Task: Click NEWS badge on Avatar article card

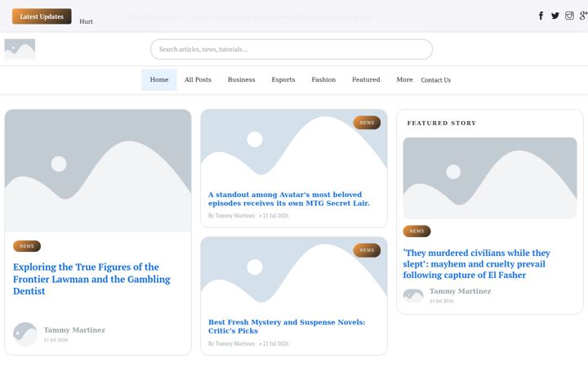Action: 367,123
